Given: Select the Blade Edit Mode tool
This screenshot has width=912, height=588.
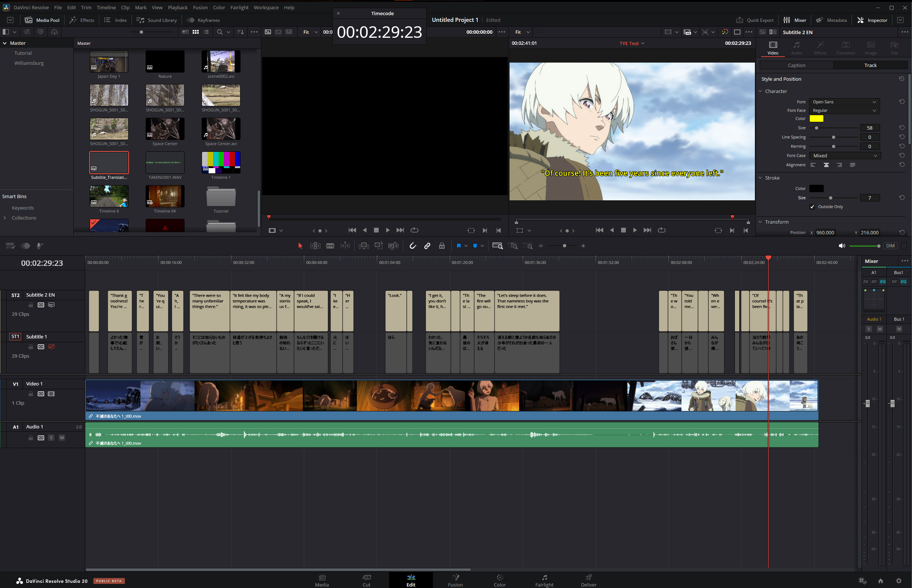Looking at the screenshot, I should coord(330,246).
